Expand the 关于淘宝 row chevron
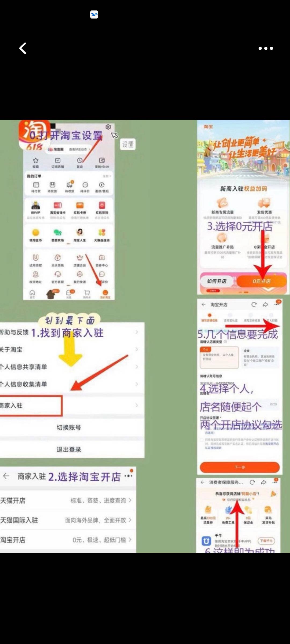The image size is (290, 644). click(x=137, y=349)
